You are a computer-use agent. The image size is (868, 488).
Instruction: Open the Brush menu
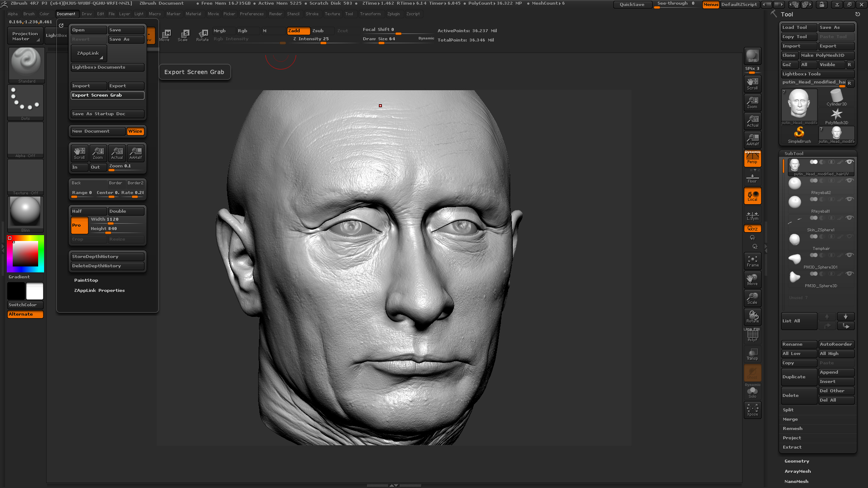point(29,14)
